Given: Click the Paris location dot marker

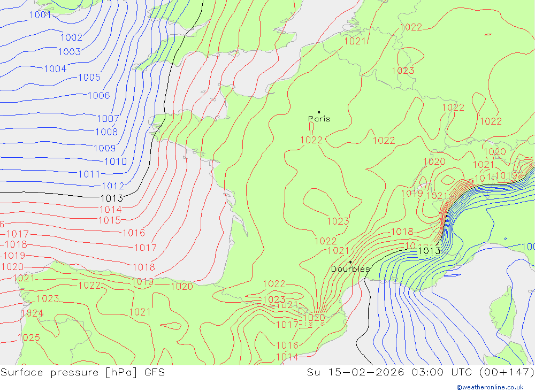Looking at the screenshot, I should click(319, 112).
